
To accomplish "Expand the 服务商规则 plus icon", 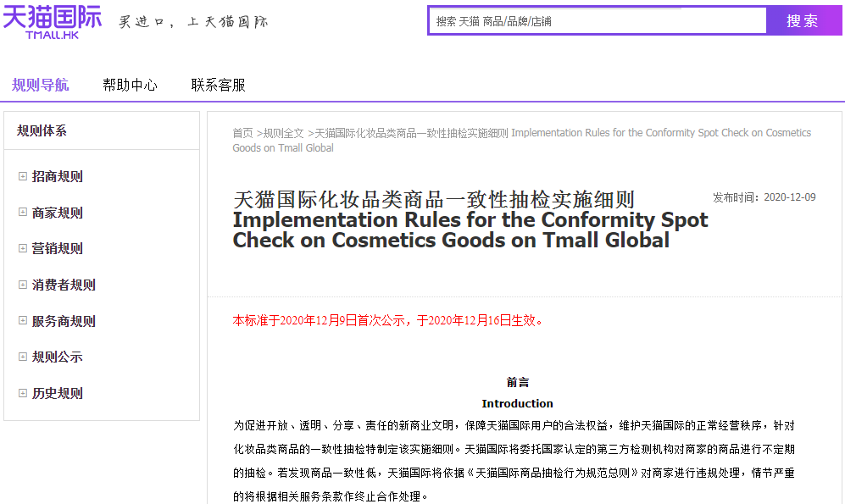I will (x=23, y=320).
